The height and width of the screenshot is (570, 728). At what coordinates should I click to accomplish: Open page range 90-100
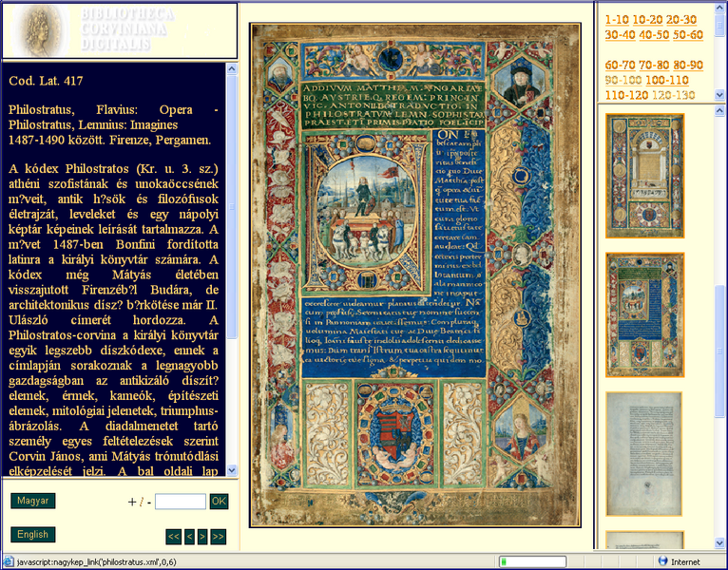(x=623, y=81)
